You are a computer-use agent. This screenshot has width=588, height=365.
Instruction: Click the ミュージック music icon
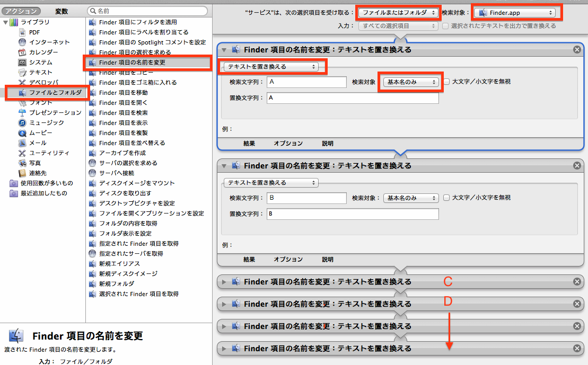tap(22, 122)
